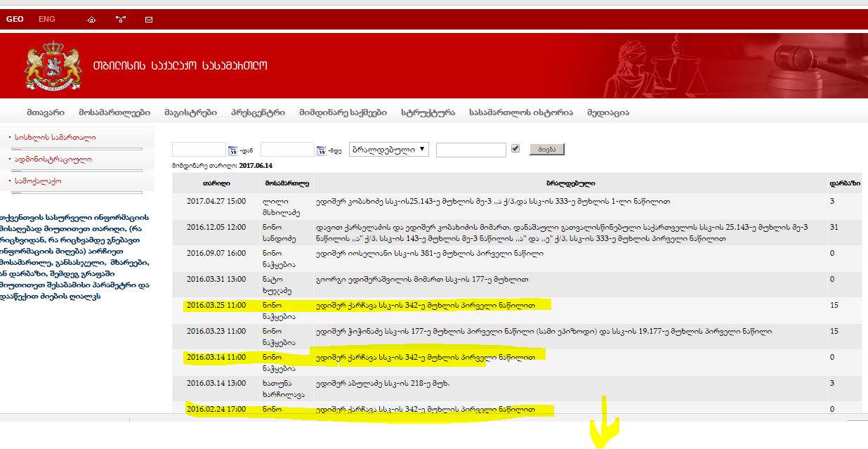Image resolution: width=868 pixels, height=449 pixels.
Task: Open the სტრუქტურა menu item
Action: (428, 112)
